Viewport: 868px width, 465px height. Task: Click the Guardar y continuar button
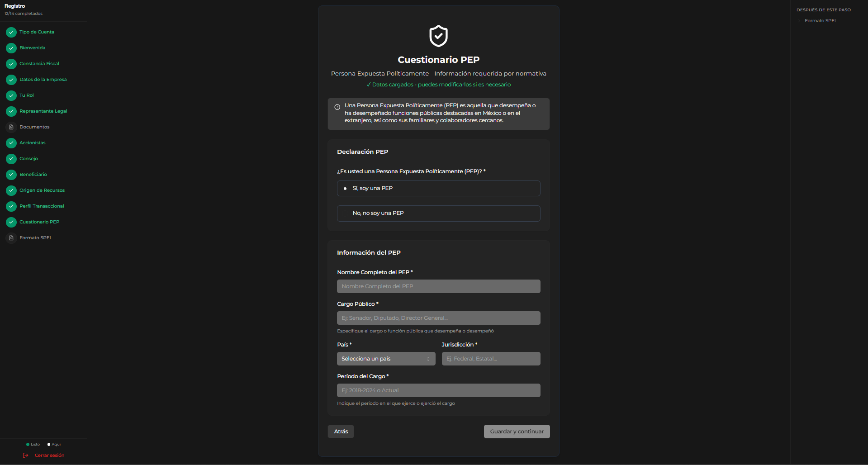517,432
